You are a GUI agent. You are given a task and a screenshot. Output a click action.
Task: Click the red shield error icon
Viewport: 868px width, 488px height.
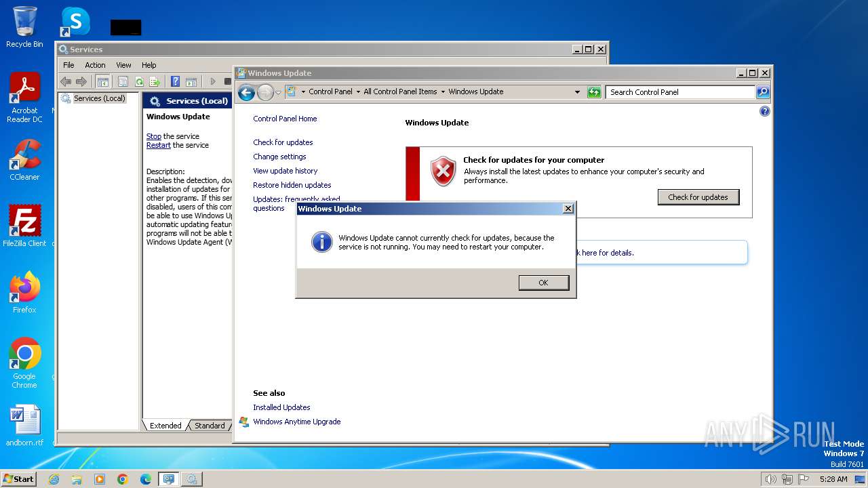(443, 171)
